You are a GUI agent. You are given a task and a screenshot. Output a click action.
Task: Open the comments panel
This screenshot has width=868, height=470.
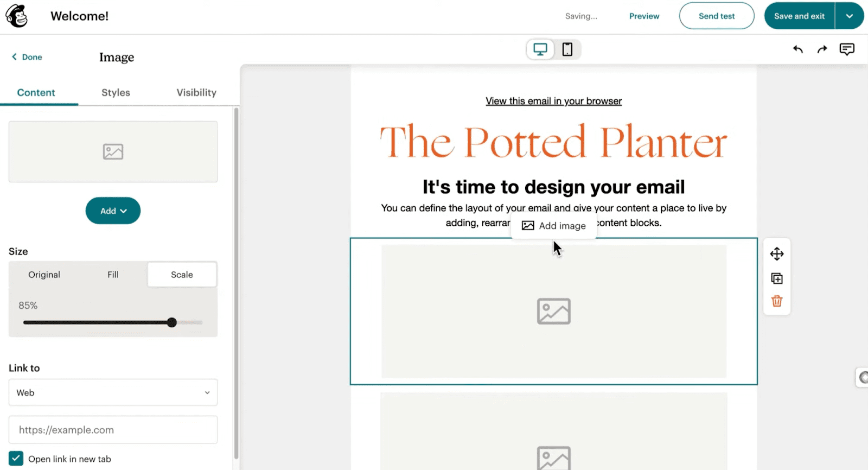tap(847, 49)
